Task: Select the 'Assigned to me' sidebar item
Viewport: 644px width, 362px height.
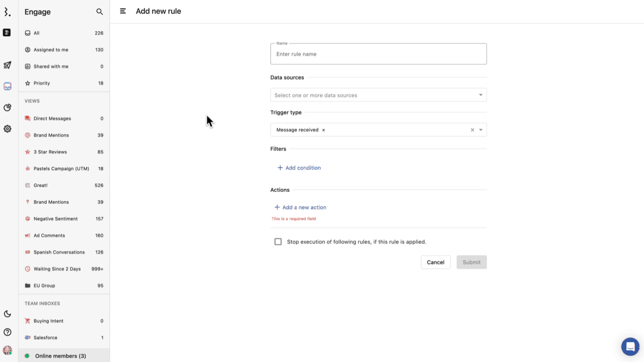Action: [x=50, y=49]
